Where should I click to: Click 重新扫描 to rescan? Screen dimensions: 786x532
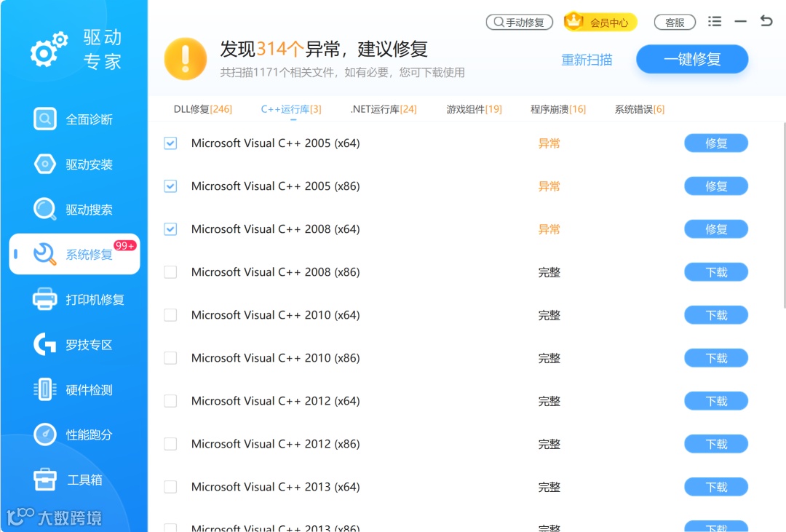pyautogui.click(x=587, y=60)
